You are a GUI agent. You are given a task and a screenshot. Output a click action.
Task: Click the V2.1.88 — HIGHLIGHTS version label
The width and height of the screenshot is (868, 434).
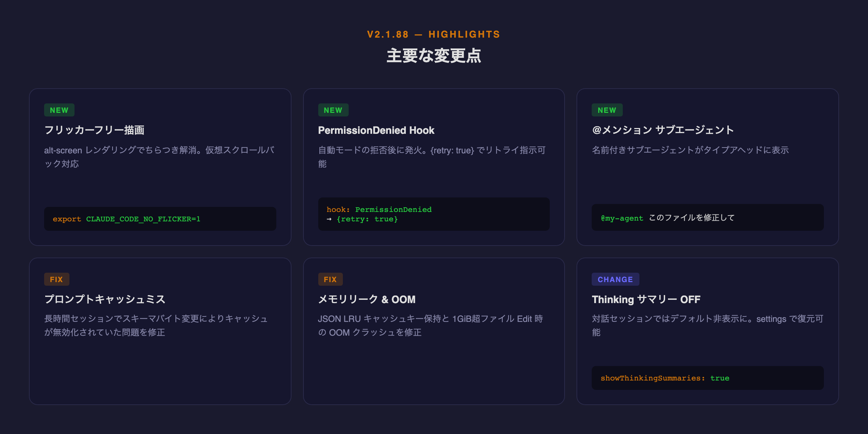434,34
